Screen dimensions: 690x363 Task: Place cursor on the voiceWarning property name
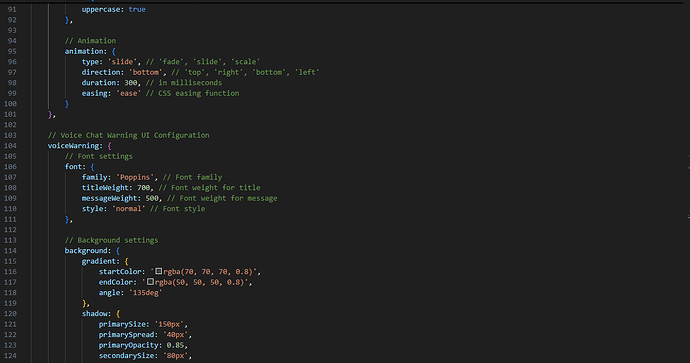click(x=73, y=146)
